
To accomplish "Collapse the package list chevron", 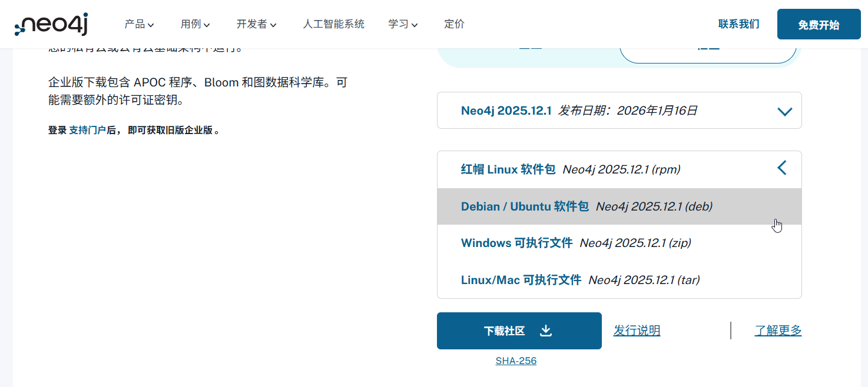I will [x=782, y=168].
